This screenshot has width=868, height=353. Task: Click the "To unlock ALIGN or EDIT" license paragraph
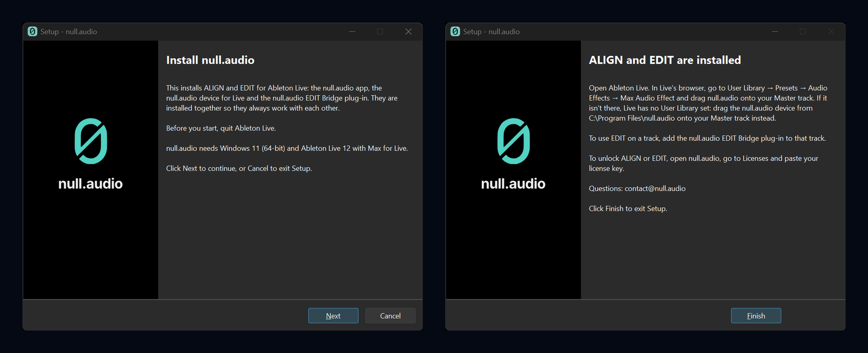tap(704, 163)
